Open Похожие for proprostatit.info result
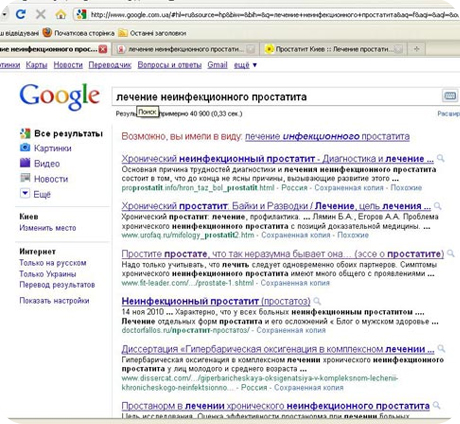This screenshot has width=460, height=424. pos(406,188)
